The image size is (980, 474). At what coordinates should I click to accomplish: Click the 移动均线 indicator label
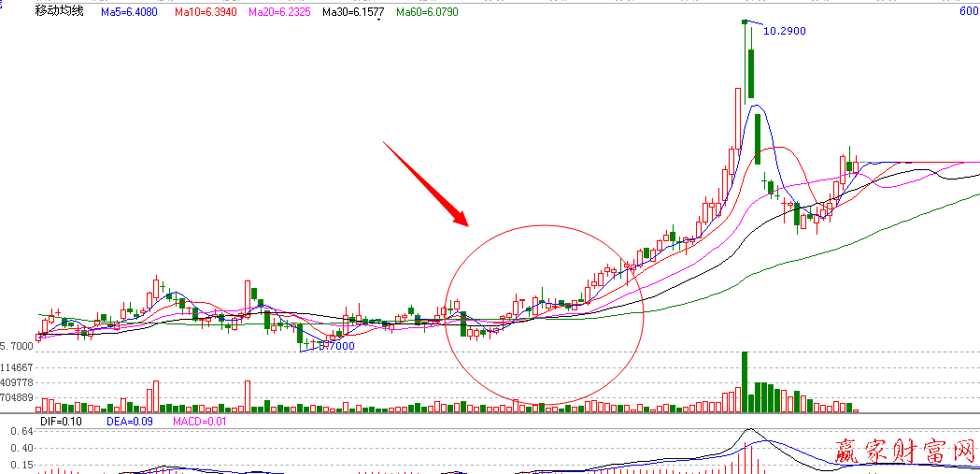[x=59, y=11]
